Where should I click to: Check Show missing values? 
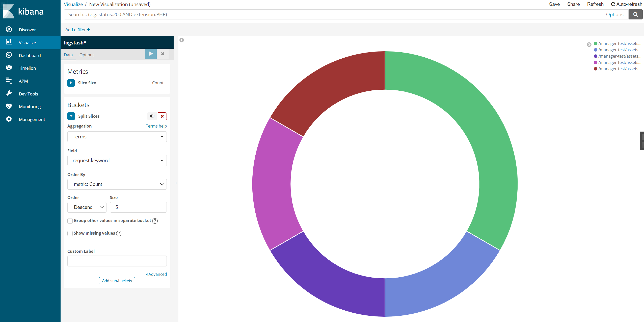pos(70,234)
